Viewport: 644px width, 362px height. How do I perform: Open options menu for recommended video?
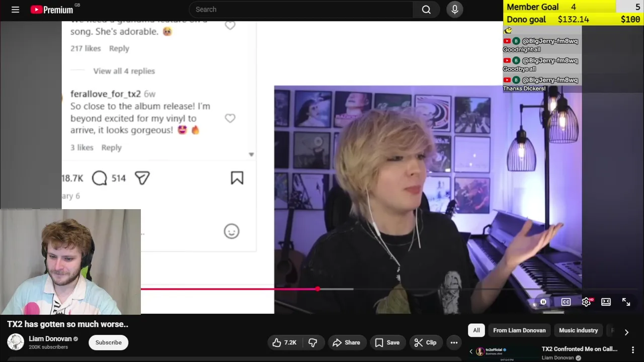[633, 349]
